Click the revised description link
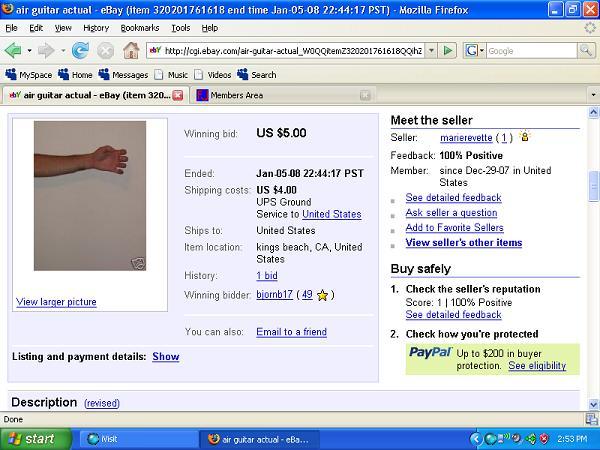The image size is (600, 450). click(102, 403)
